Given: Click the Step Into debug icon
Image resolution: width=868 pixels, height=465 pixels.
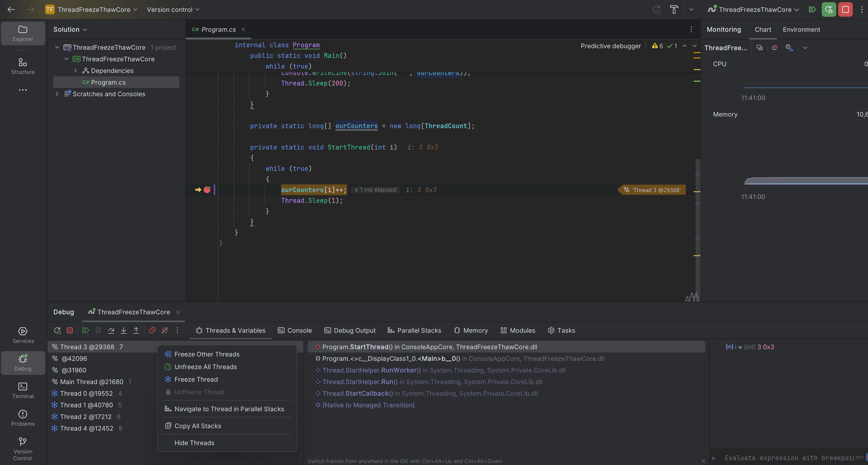Looking at the screenshot, I should (x=123, y=330).
